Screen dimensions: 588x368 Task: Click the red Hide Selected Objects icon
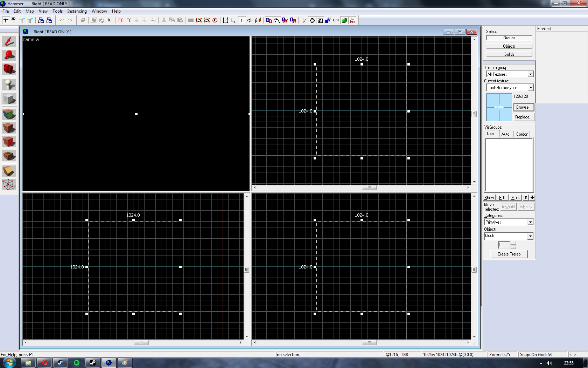tap(121, 20)
